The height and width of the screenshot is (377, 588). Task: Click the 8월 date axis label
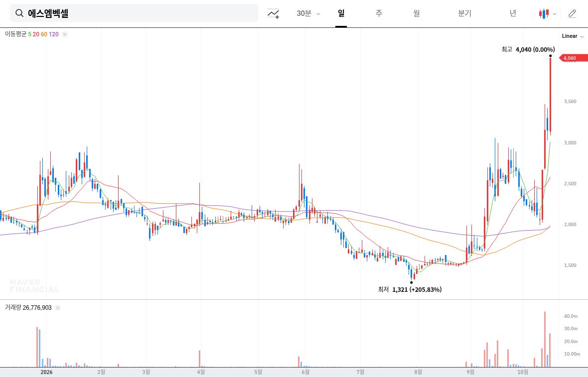coord(418,372)
